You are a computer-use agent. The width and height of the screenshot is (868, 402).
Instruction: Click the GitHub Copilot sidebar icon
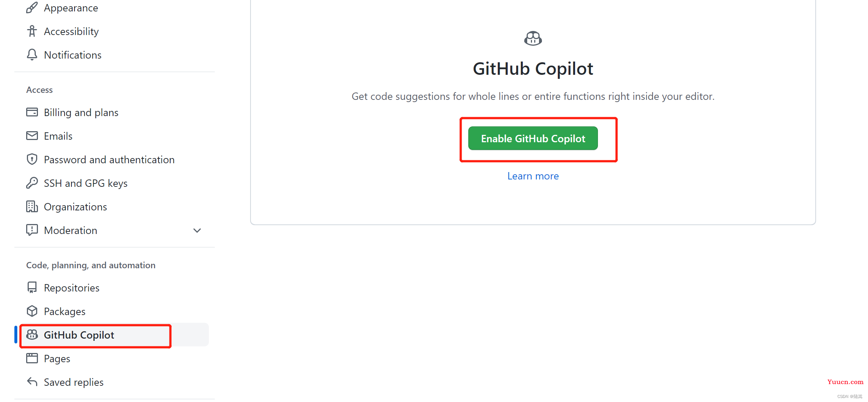click(32, 335)
